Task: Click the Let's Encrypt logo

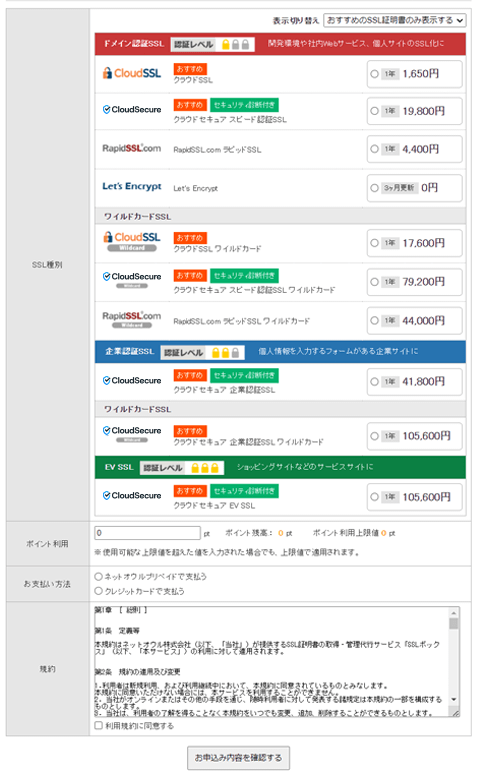Action: [132, 187]
